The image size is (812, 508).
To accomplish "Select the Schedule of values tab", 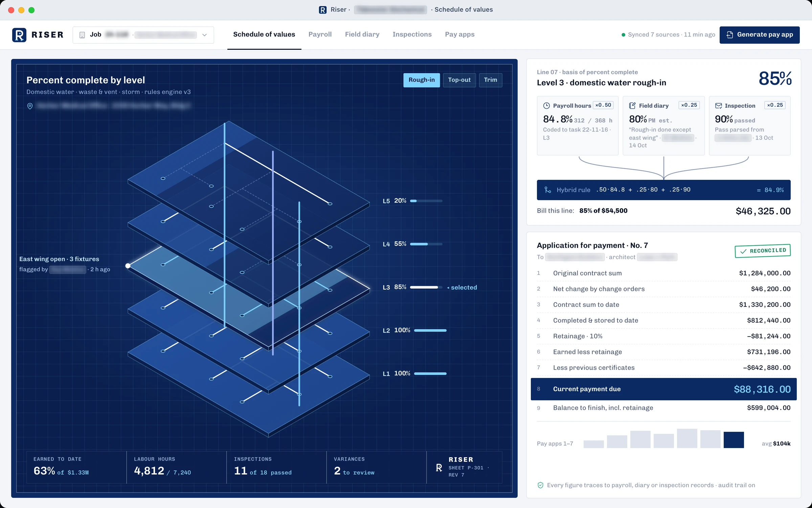I will point(264,35).
